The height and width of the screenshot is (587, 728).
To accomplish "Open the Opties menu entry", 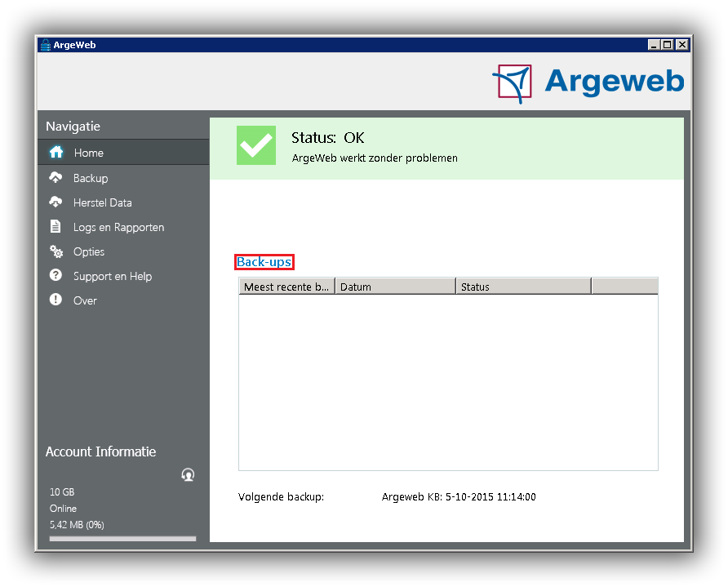I will point(123,251).
